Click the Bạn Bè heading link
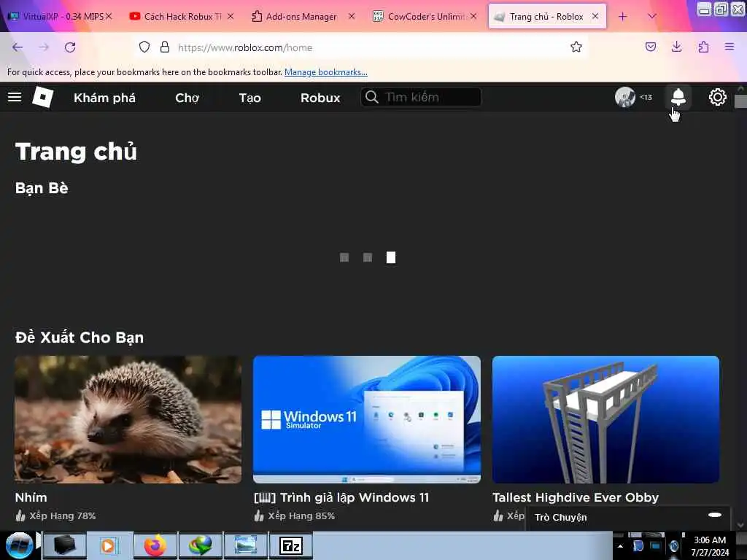The image size is (747, 560). (x=42, y=188)
